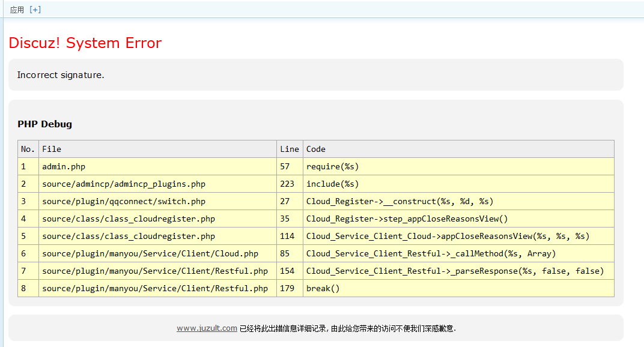Select the 'Cloud_Service_Client_Cloud->appCloseReasonsView' code cell

point(458,236)
